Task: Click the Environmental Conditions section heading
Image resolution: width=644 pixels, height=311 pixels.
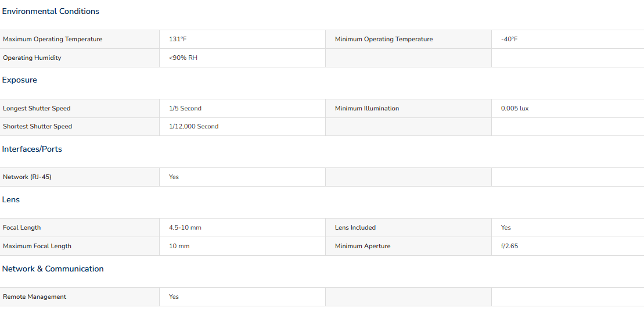Action: click(x=51, y=11)
